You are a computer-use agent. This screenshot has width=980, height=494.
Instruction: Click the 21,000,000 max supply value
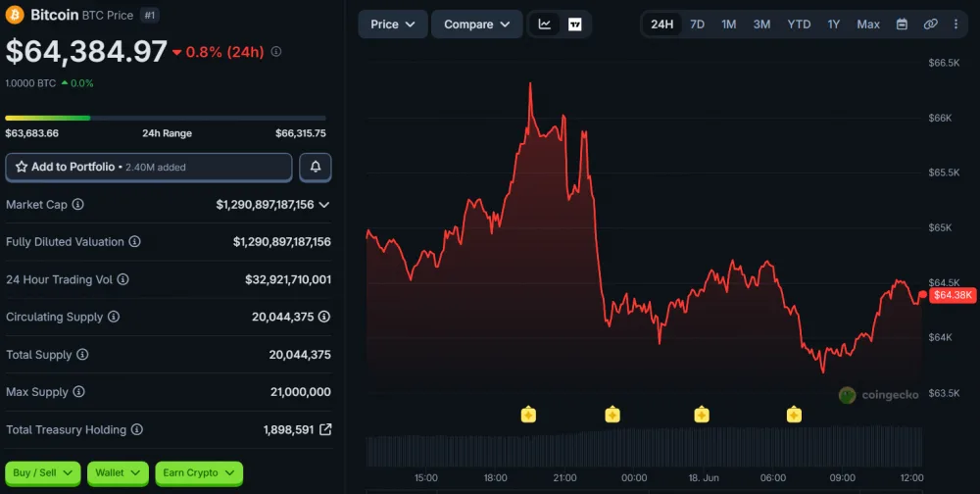coord(301,392)
